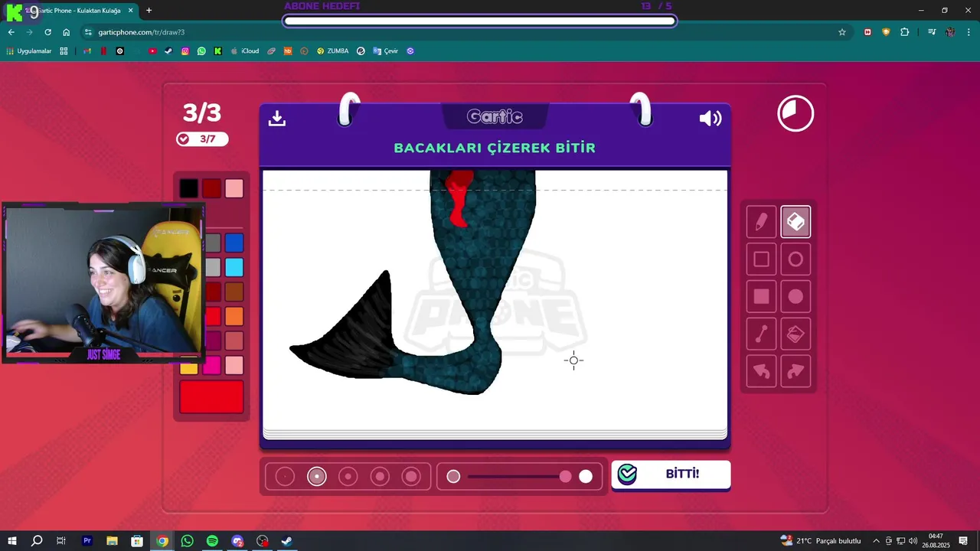Select the orange palette color

pos(234,316)
